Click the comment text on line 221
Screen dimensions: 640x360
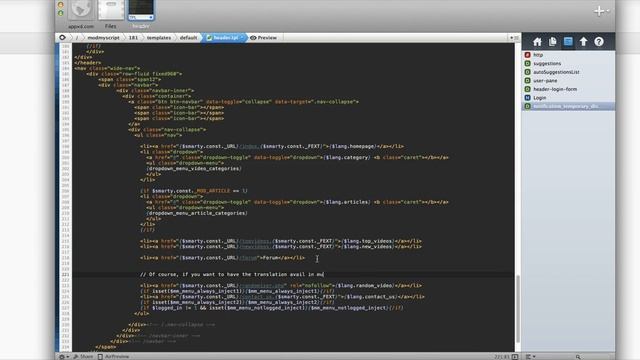(232, 274)
